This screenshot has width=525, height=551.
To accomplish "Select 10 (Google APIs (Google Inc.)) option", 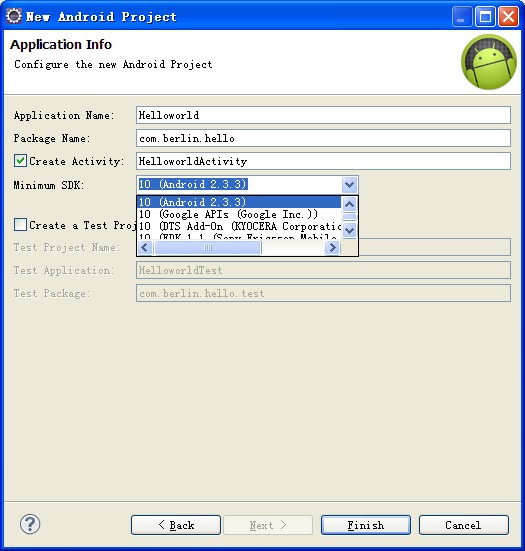I will 239,214.
